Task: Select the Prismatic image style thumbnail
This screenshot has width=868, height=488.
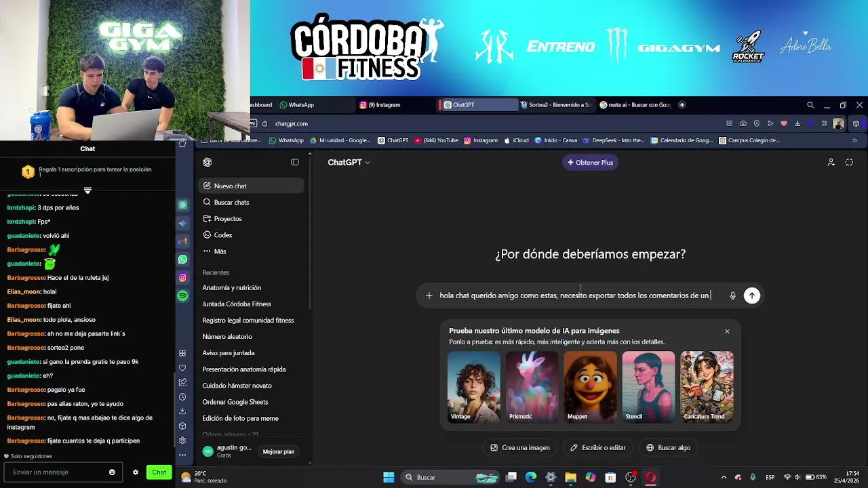Action: [532, 386]
